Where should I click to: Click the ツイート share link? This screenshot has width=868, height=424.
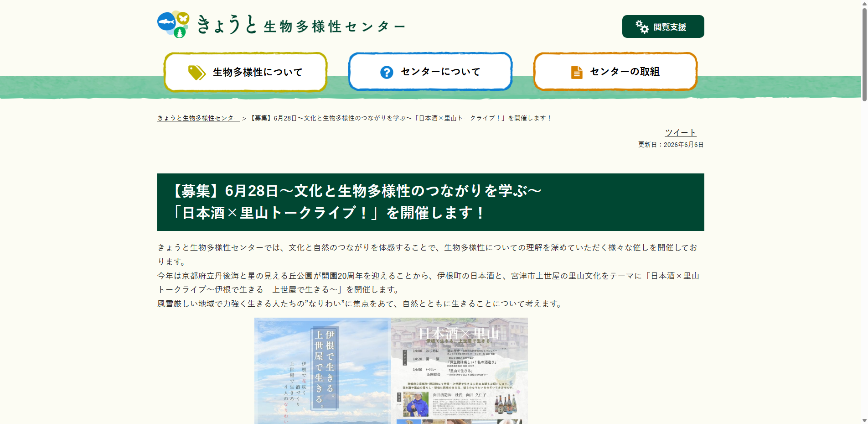pyautogui.click(x=680, y=133)
